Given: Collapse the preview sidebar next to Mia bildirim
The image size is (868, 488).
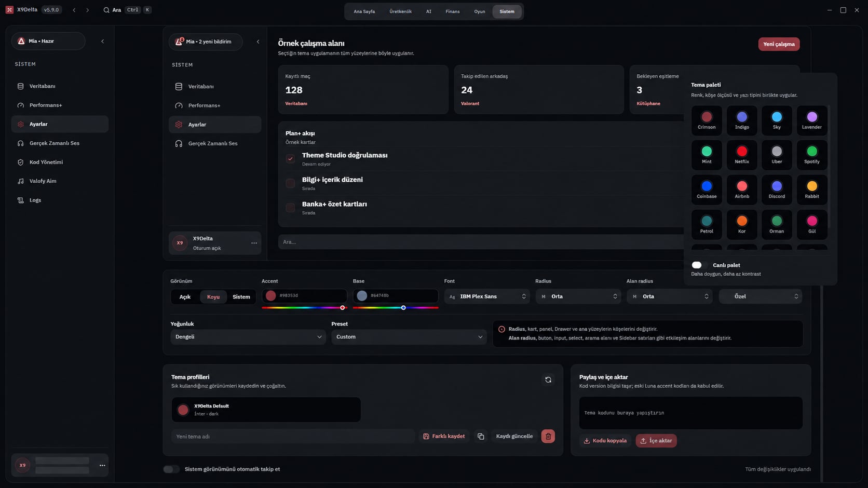Looking at the screenshot, I should (x=258, y=42).
